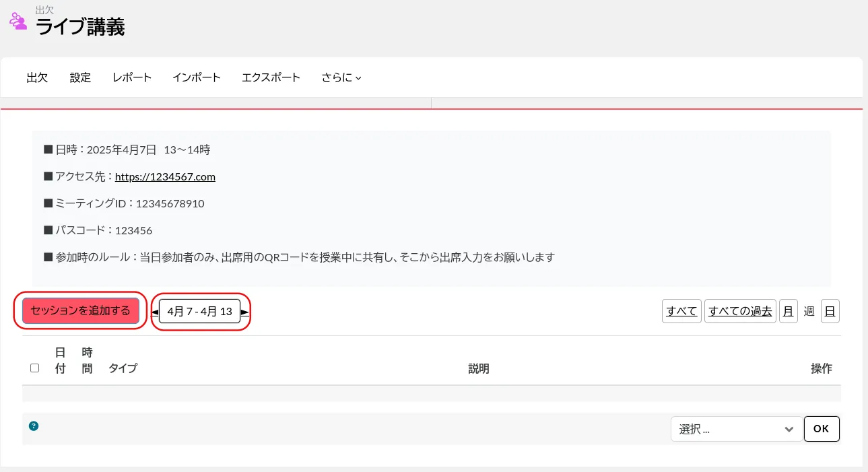Screen dimensions: 868x472
Task: Expand the さらに menu
Action: click(x=341, y=77)
